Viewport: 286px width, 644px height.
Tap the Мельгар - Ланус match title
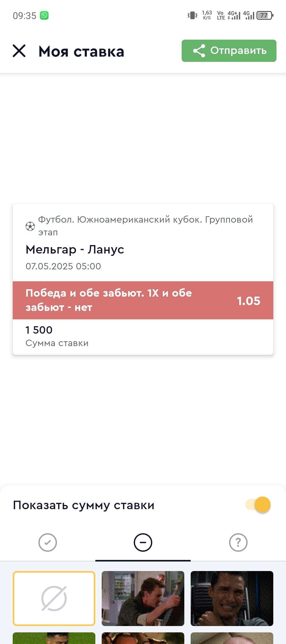[75, 250]
